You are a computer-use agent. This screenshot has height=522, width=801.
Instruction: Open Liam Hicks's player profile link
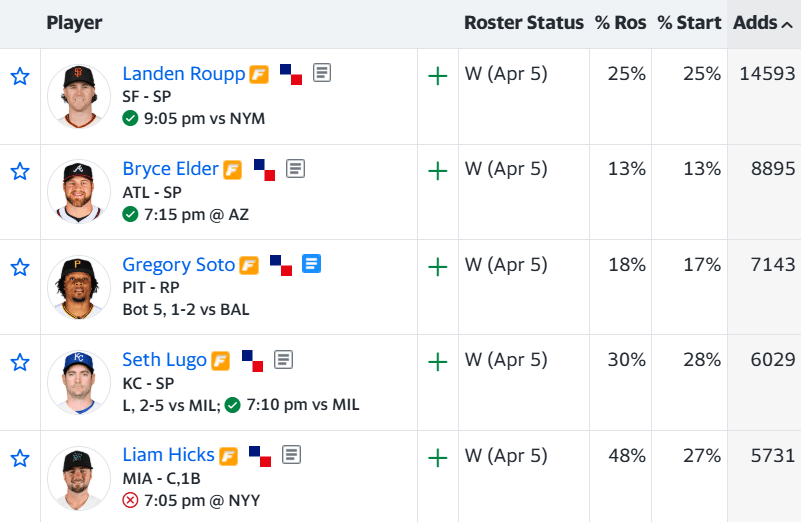(x=169, y=455)
